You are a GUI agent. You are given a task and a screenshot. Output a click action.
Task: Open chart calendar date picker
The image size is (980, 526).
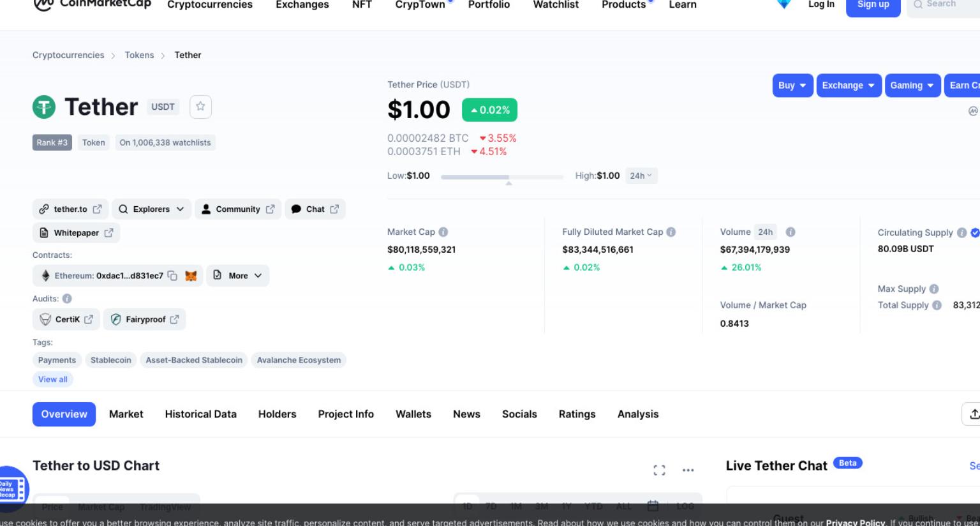point(653,506)
